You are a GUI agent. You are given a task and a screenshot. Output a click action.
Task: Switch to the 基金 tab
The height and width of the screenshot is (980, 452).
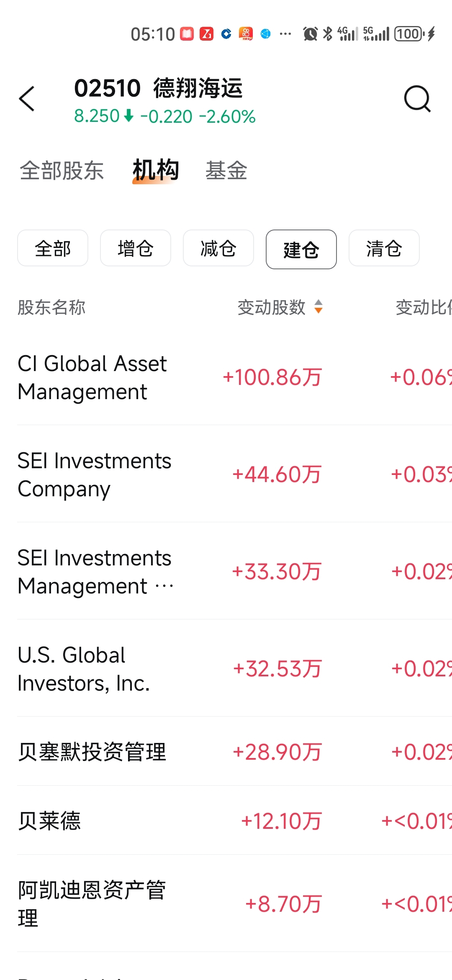pos(226,171)
